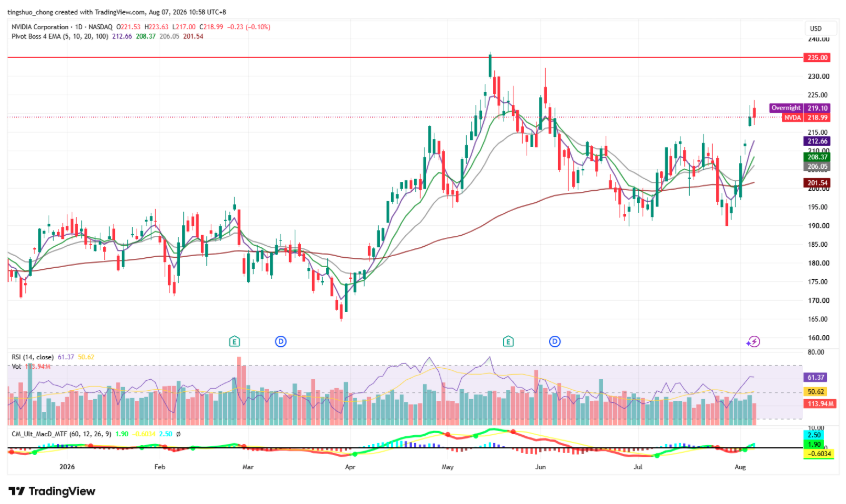Click the 175.00 price scale label
This screenshot has width=846, height=504.
(x=818, y=282)
